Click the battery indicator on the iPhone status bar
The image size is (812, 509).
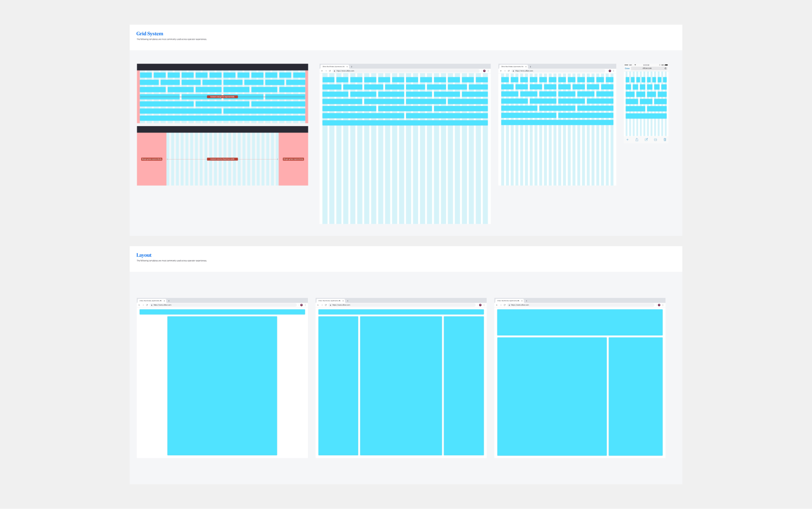667,65
